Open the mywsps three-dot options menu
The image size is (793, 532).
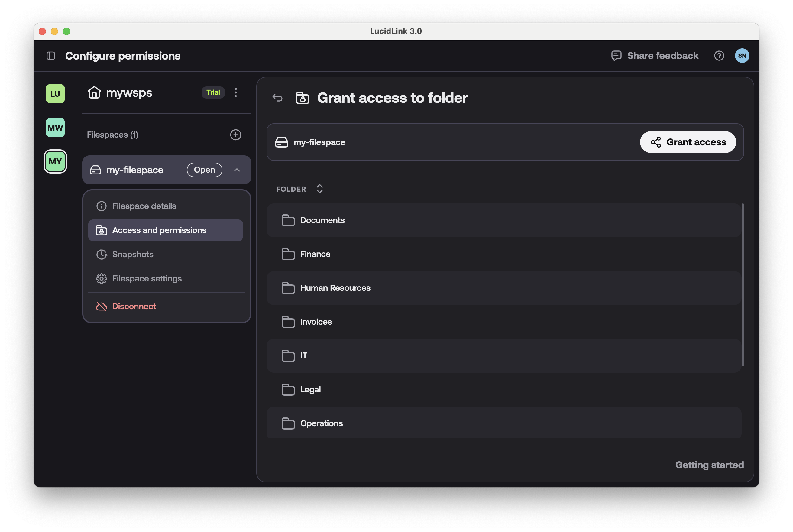(x=236, y=92)
